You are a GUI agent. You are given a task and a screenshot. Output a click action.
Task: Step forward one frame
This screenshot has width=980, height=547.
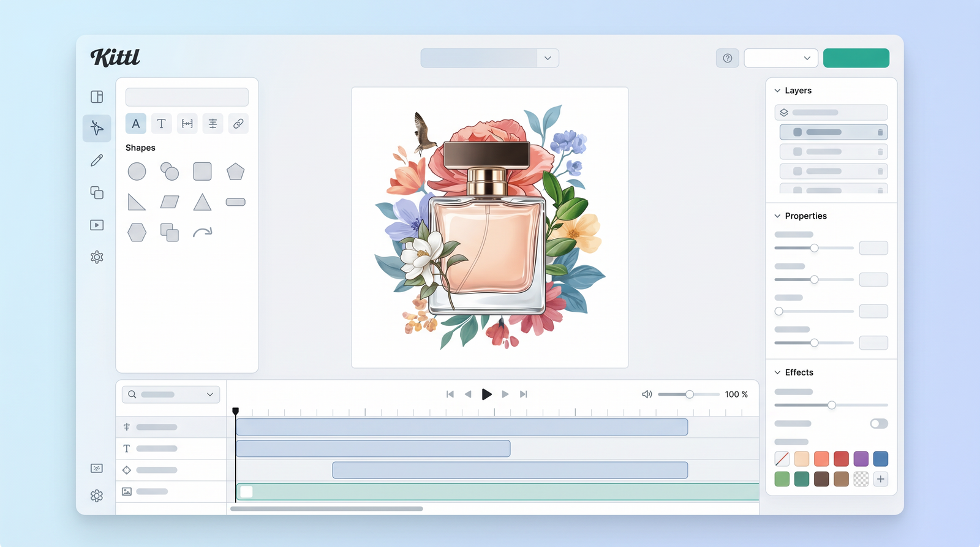tap(505, 394)
